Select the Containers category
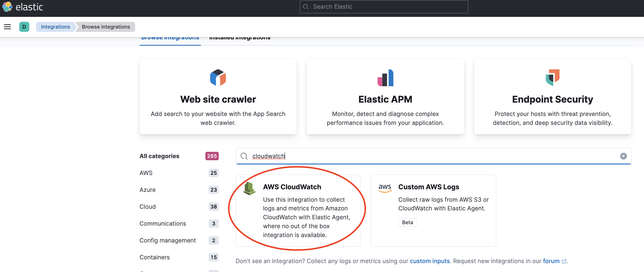 155,257
